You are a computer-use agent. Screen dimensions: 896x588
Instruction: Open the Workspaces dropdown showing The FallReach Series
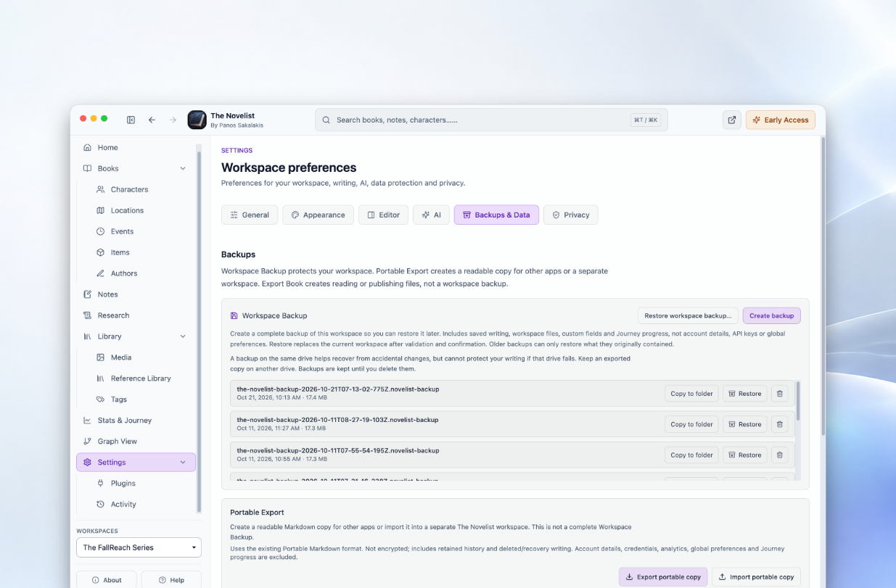coord(139,547)
